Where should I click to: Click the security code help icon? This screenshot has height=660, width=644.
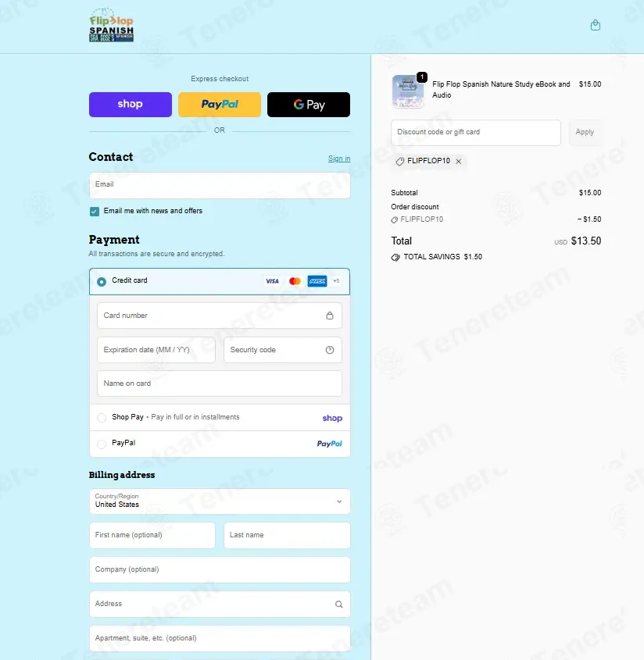pyautogui.click(x=330, y=350)
